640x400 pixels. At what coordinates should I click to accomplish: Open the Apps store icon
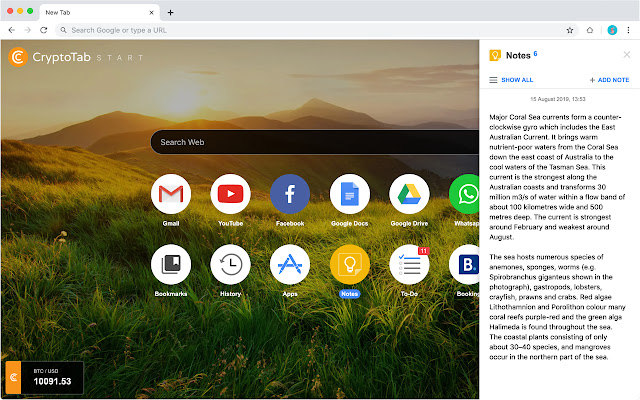pos(290,264)
